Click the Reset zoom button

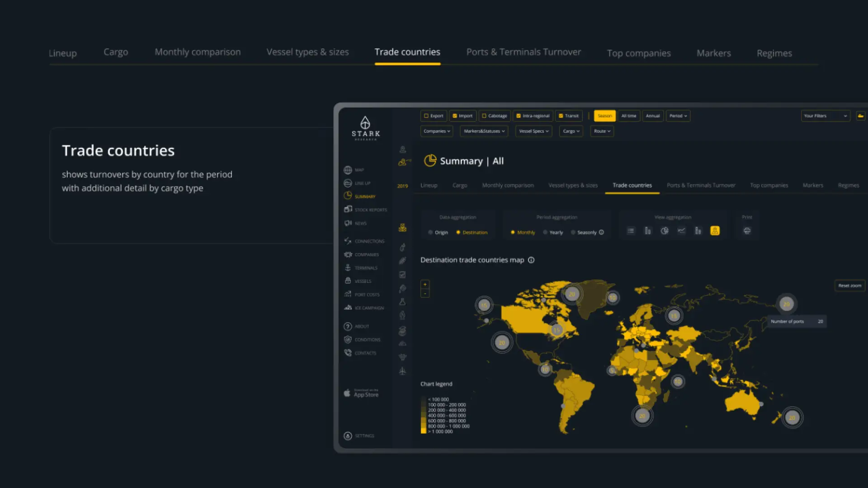[x=849, y=286]
